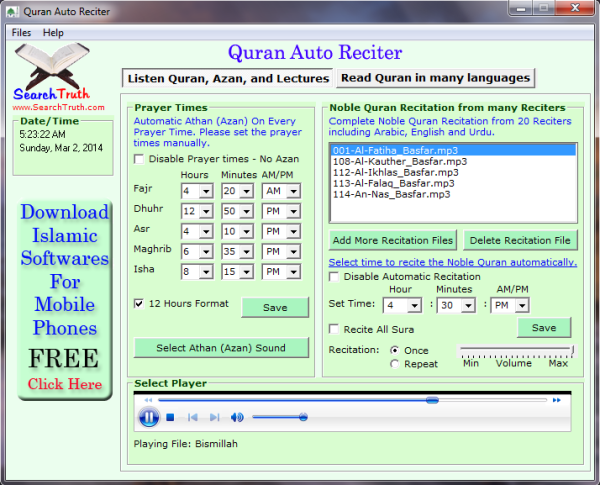Switch to Read Quran in many languages tab

tap(435, 78)
